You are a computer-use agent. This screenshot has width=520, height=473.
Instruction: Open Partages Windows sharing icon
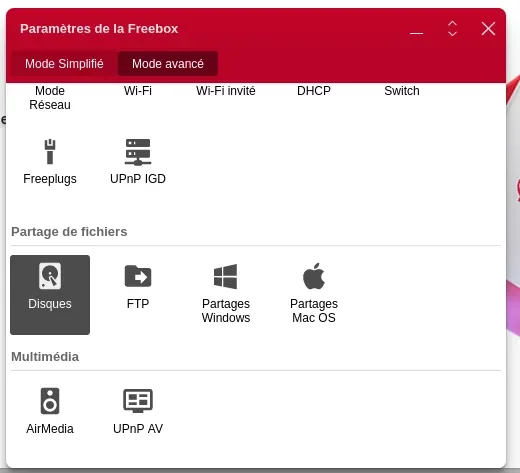click(x=226, y=276)
